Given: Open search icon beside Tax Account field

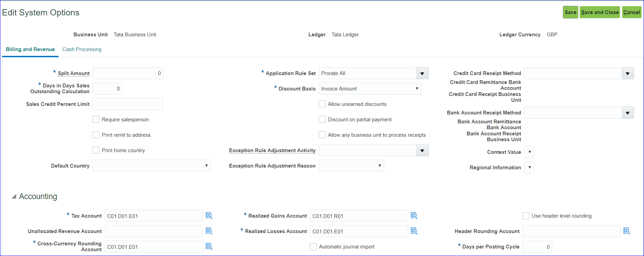Looking at the screenshot, I should tap(209, 216).
